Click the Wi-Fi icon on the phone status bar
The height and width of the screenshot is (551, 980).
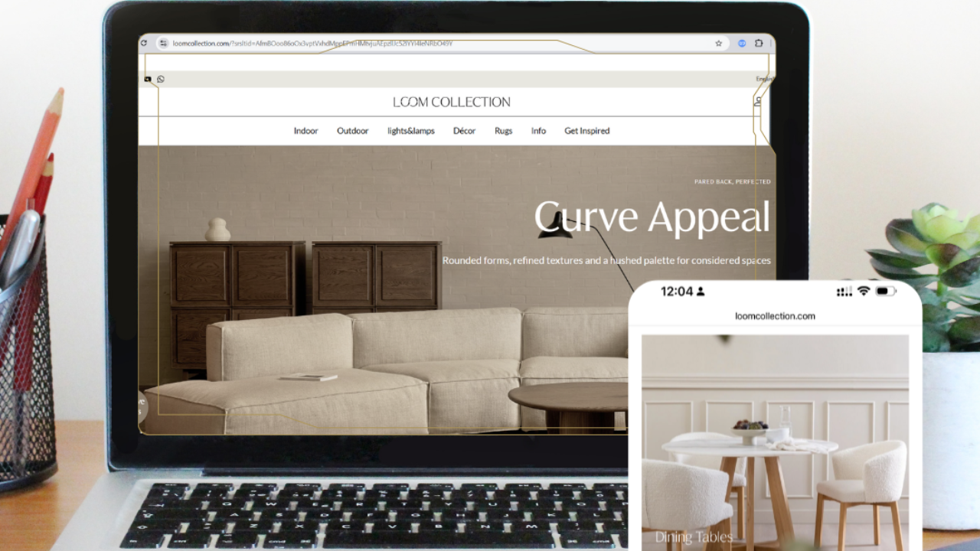[x=864, y=292]
